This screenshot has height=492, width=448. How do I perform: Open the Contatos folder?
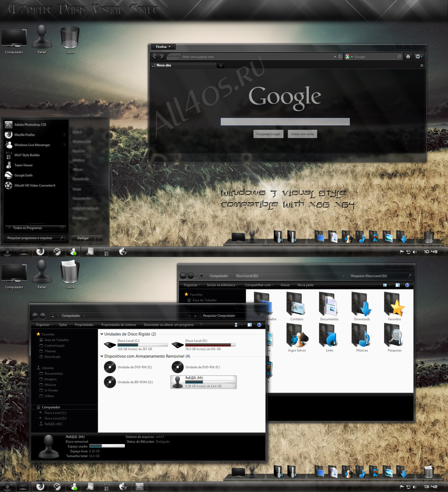tap(296, 306)
